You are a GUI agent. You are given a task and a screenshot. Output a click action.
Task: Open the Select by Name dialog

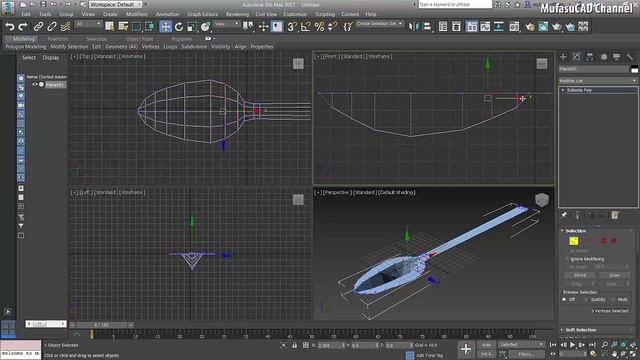[x=123, y=27]
